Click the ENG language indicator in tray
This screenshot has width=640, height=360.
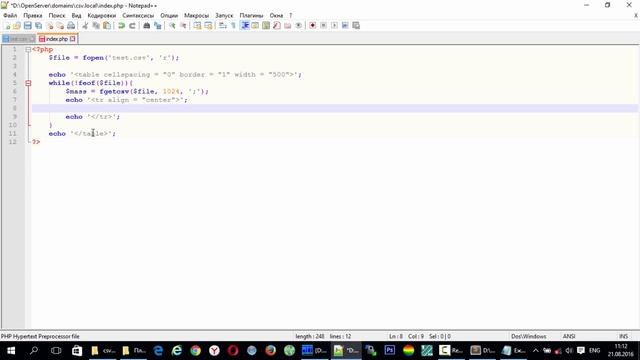pyautogui.click(x=594, y=351)
